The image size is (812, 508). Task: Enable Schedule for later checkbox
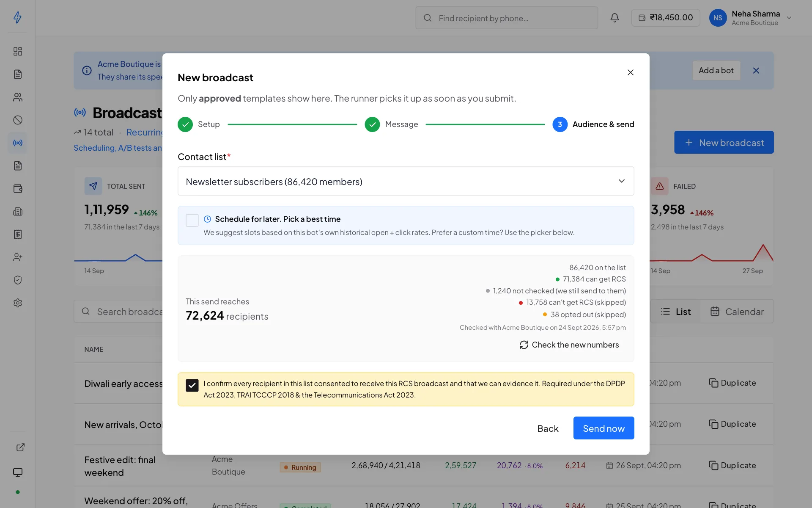pyautogui.click(x=192, y=220)
